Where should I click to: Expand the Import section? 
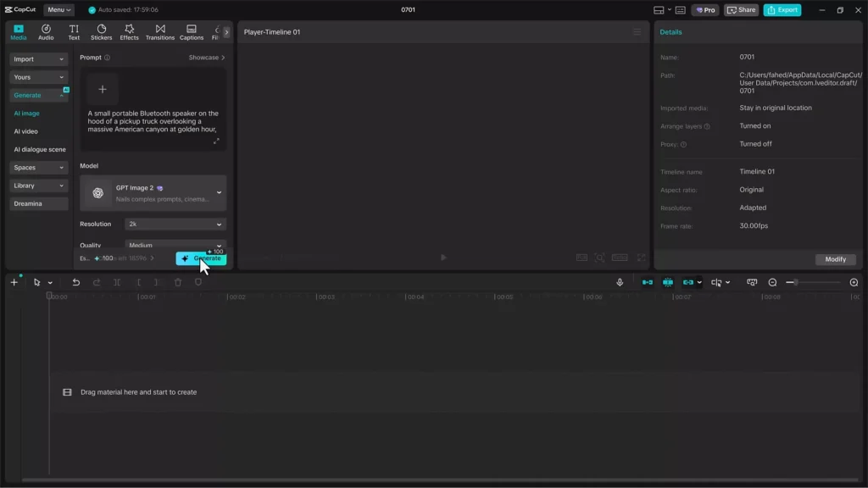coord(38,59)
